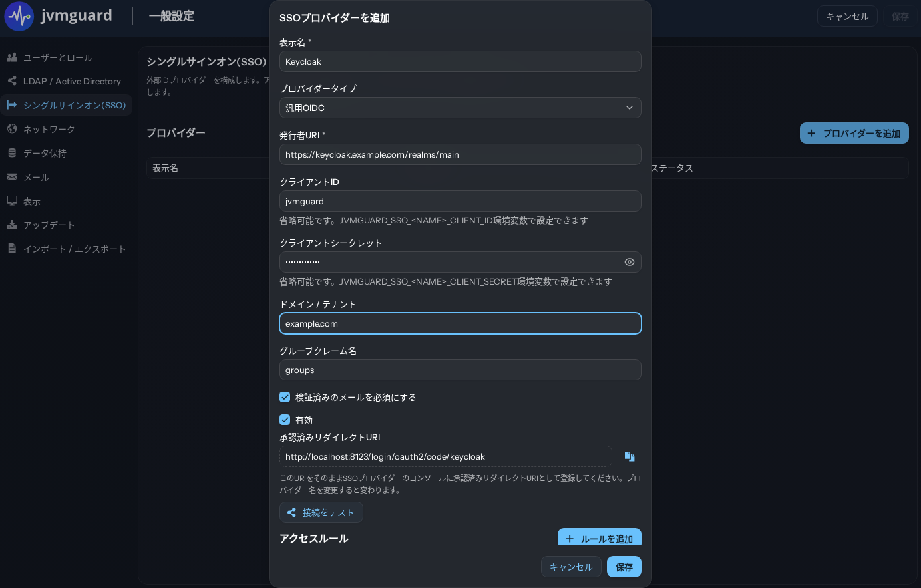This screenshot has height=588, width=921.
Task: Click the data retention database icon
Action: (12, 153)
